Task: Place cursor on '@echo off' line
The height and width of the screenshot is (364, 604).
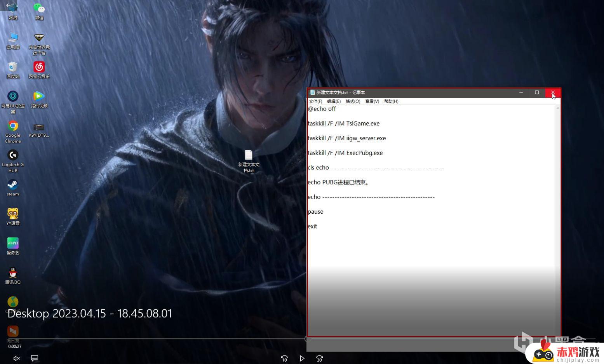Action: pyautogui.click(x=322, y=109)
